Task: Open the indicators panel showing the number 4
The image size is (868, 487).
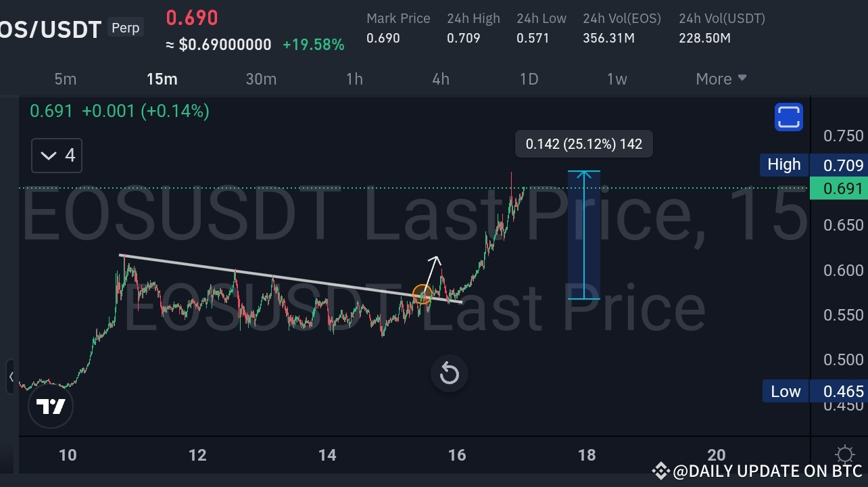Action: (x=56, y=156)
